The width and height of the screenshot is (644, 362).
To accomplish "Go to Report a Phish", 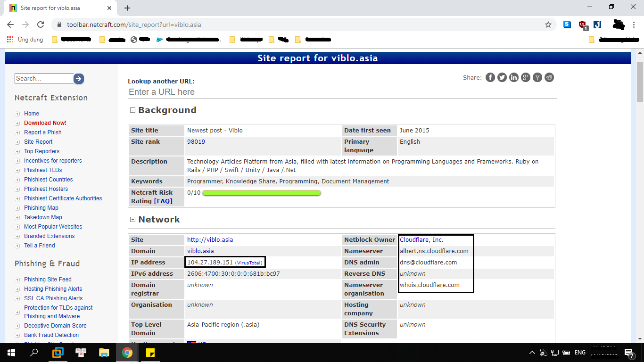I will (43, 132).
